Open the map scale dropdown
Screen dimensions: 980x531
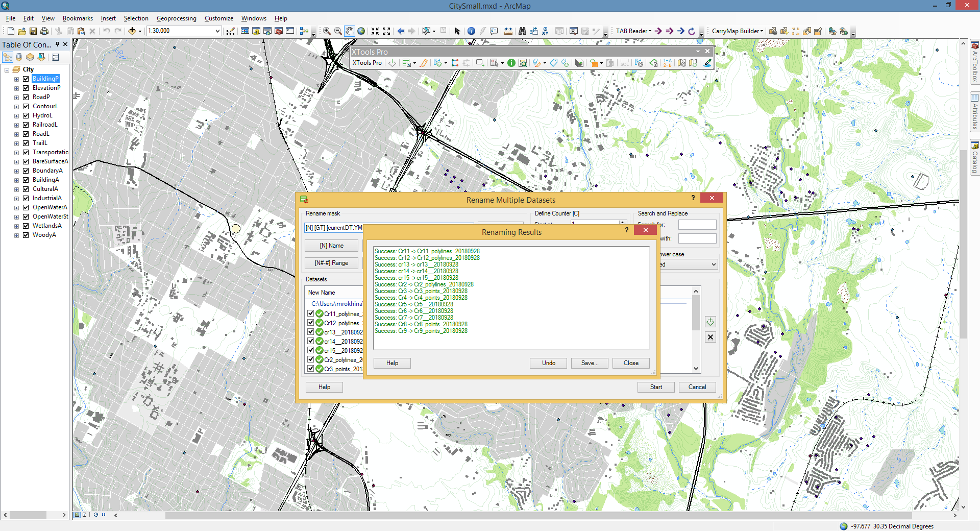coord(217,31)
